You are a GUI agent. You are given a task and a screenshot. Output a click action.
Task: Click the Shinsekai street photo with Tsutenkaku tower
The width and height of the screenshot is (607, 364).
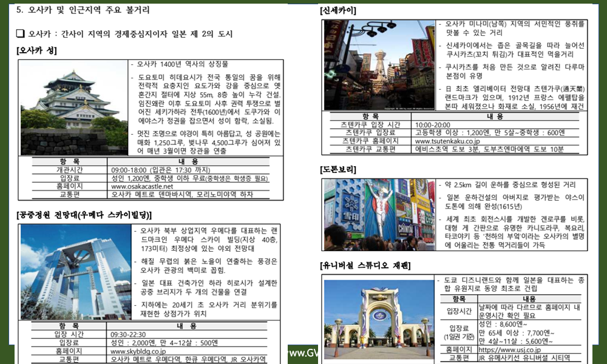[x=380, y=65]
